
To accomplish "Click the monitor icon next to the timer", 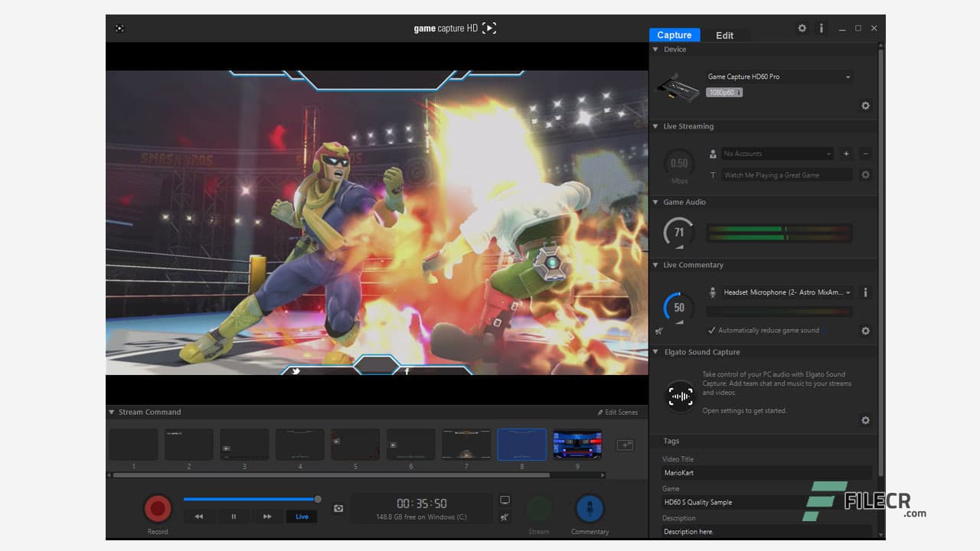I will tap(505, 499).
